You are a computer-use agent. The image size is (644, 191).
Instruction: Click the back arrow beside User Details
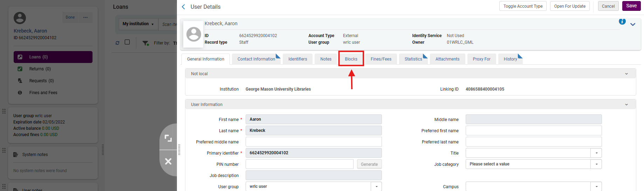(183, 7)
